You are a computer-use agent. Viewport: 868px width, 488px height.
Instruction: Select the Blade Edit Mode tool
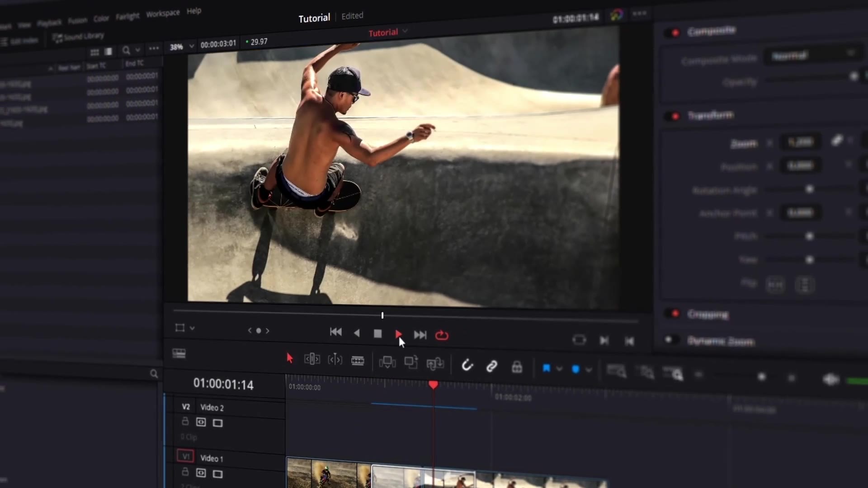[x=358, y=361]
